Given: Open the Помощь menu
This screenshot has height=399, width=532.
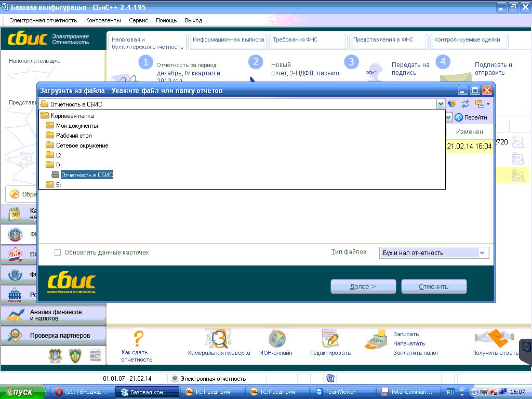Looking at the screenshot, I should click(166, 20).
